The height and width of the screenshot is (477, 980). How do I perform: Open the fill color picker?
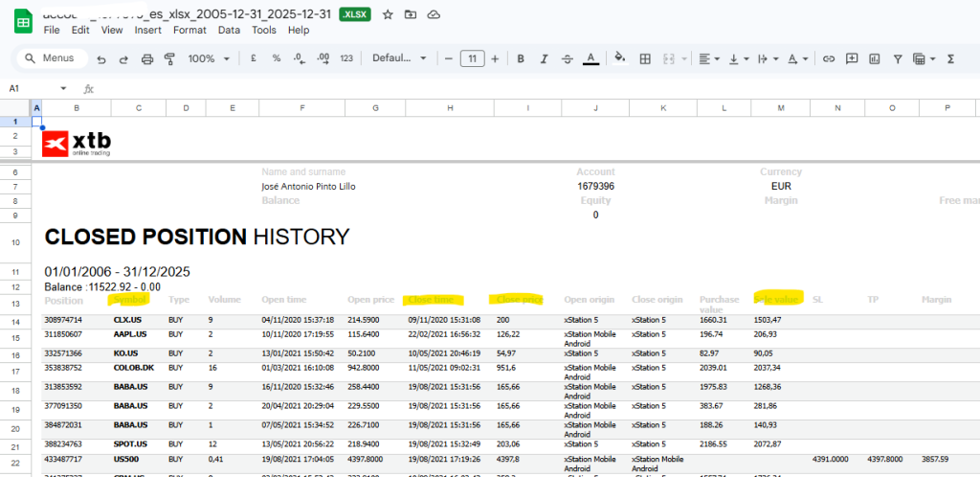point(619,59)
